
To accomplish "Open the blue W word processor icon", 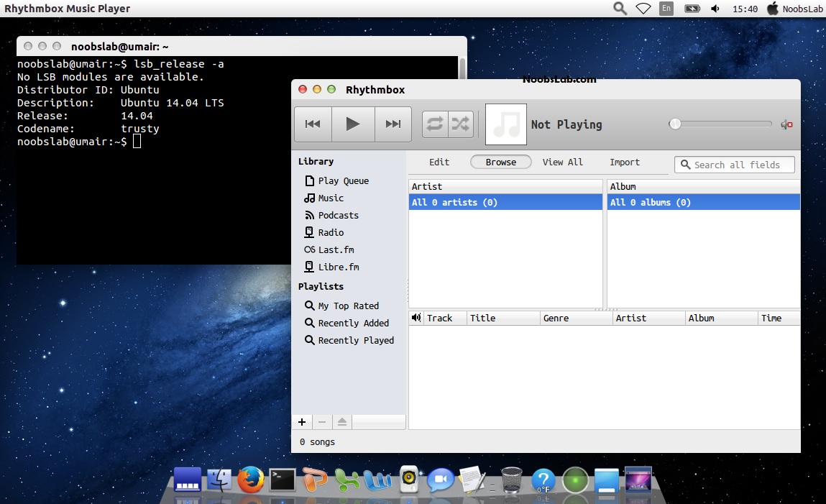I will (377, 480).
